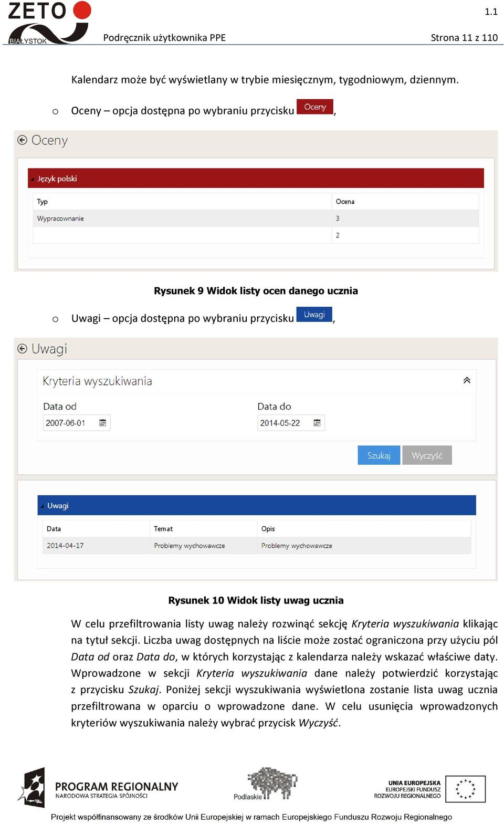Image resolution: width=504 pixels, height=824 pixels.
Task: Click the back arrow next to Uwagi heading
Action: click(x=22, y=349)
